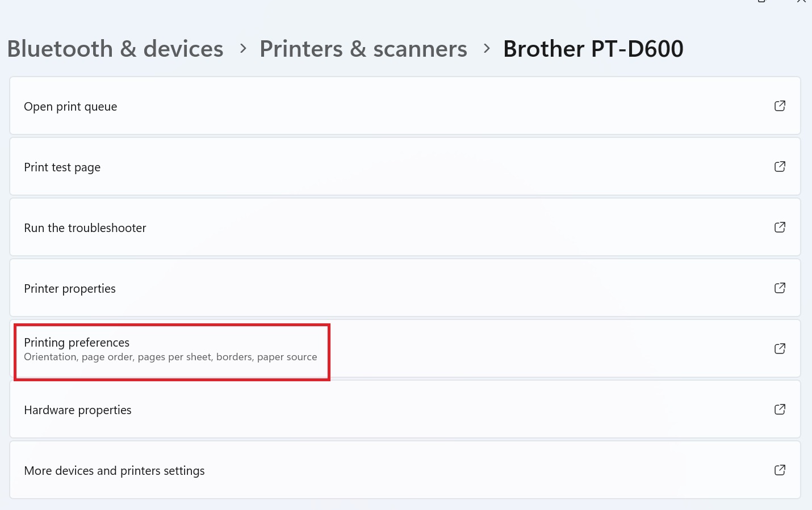Click the external link icon for Printer properties
Screen dimensions: 812x510
tap(780, 288)
